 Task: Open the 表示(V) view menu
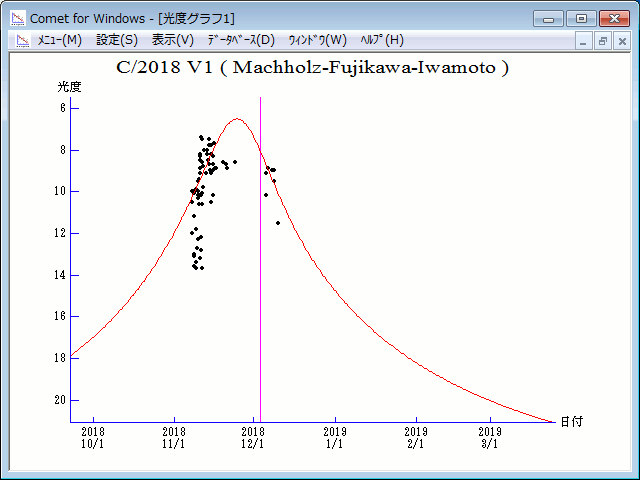coord(173,40)
